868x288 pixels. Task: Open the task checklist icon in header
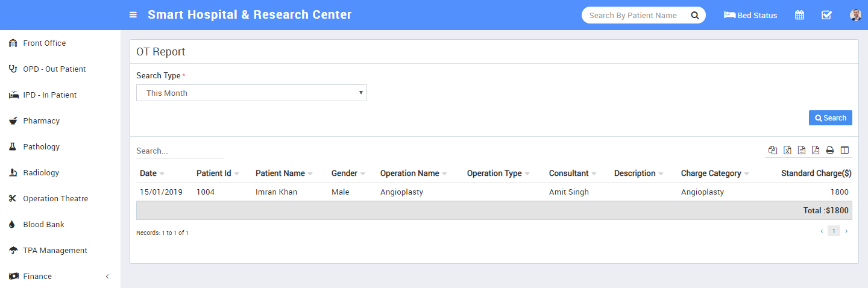[x=827, y=15]
